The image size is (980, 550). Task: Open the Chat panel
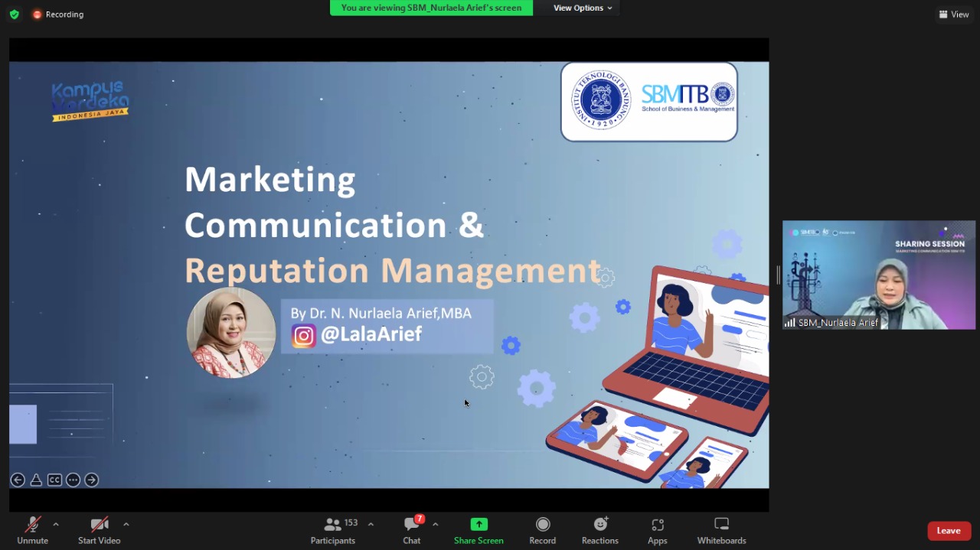pos(412,531)
